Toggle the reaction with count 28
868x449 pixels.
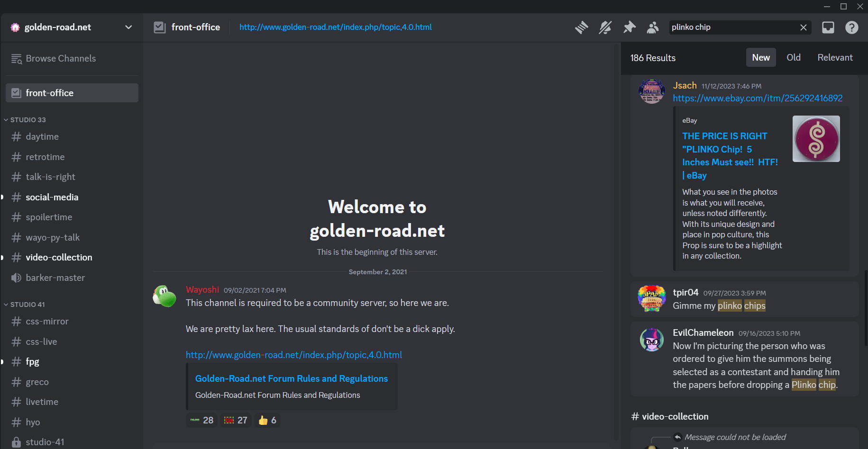pos(202,420)
